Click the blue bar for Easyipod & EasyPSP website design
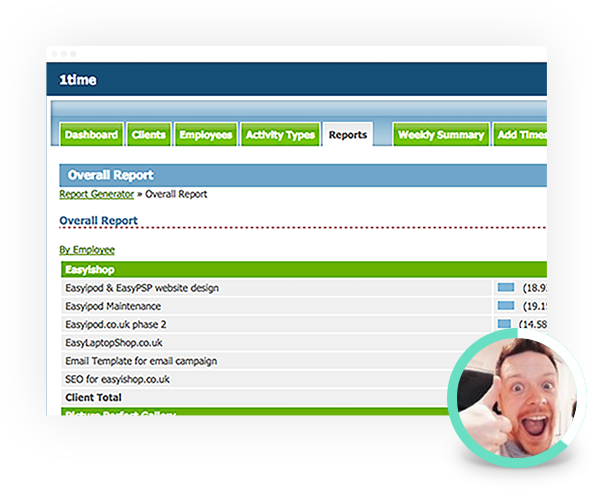The image size is (593, 490). 506,287
